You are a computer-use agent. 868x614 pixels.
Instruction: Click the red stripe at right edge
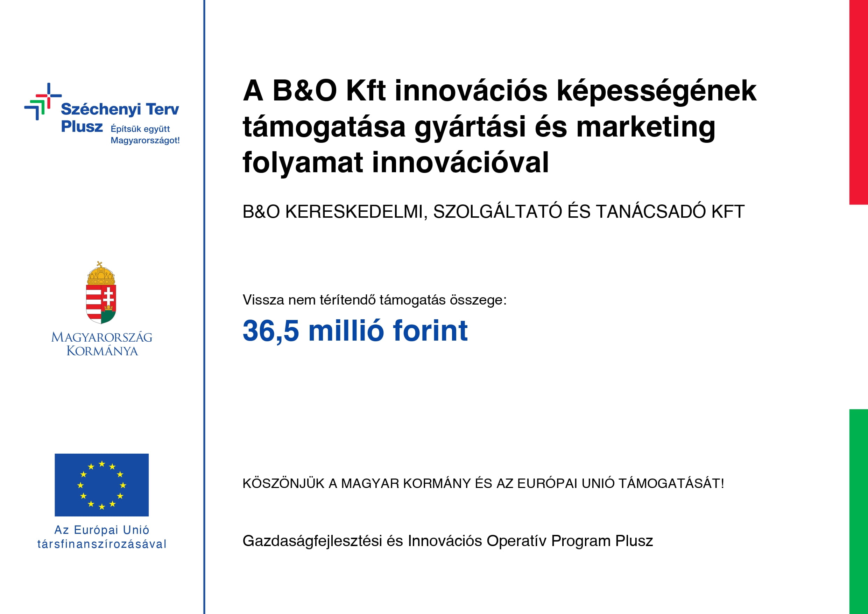pos(858,102)
